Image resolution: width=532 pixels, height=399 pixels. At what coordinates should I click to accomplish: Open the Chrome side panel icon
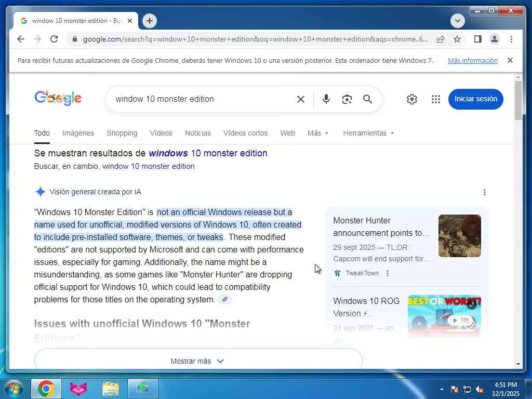478,39
